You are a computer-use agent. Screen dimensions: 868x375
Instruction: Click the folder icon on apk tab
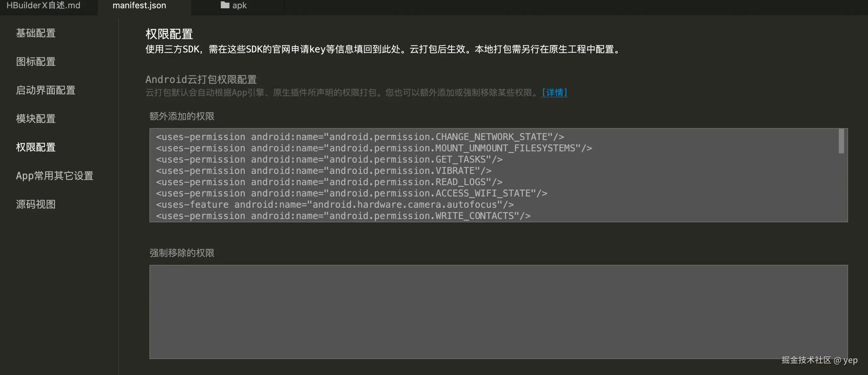pyautogui.click(x=225, y=5)
